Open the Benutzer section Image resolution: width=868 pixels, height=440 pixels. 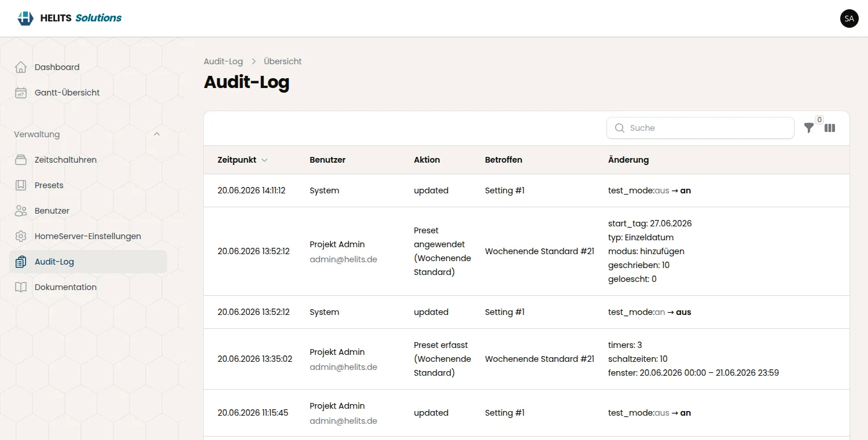pos(89,211)
